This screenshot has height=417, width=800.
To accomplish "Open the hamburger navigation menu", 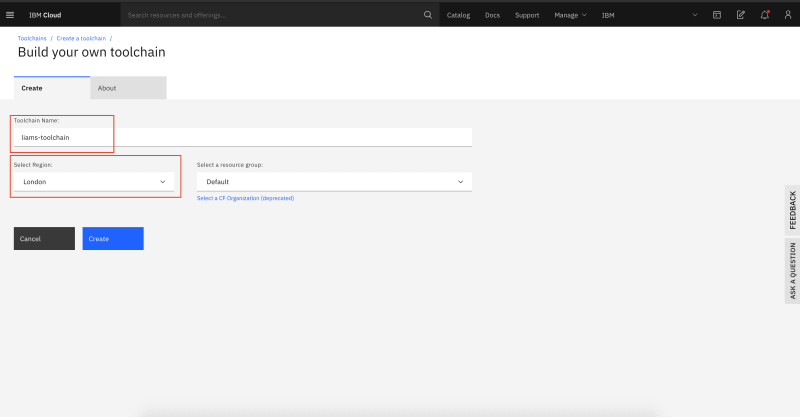I will [x=10, y=15].
